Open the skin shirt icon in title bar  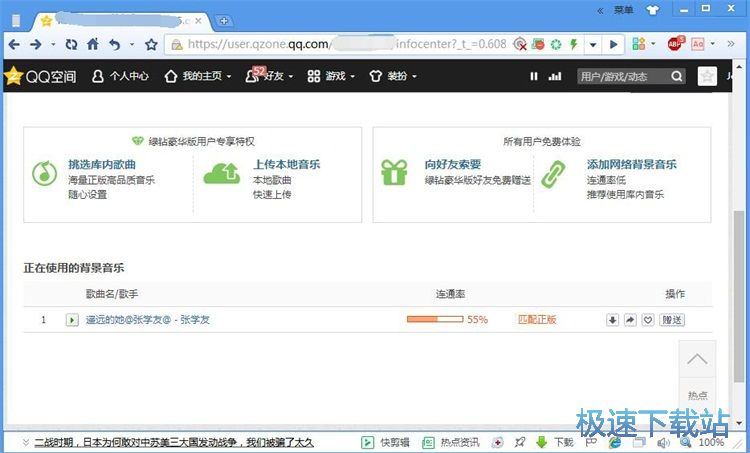coord(653,10)
